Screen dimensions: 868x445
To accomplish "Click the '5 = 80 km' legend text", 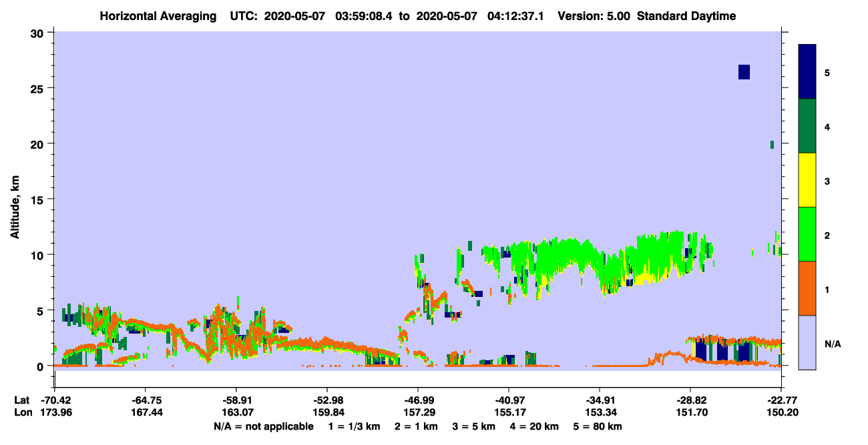I will (x=597, y=426).
